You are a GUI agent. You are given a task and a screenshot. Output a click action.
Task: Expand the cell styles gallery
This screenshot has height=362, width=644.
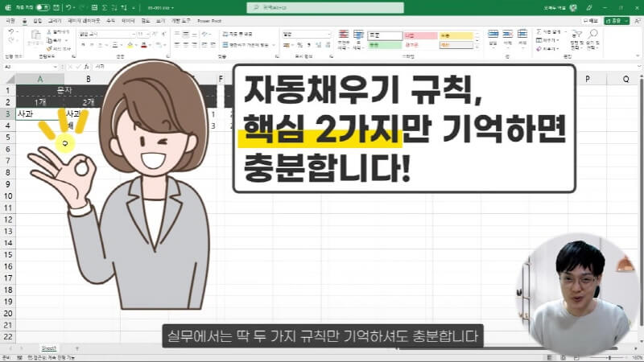(477, 47)
